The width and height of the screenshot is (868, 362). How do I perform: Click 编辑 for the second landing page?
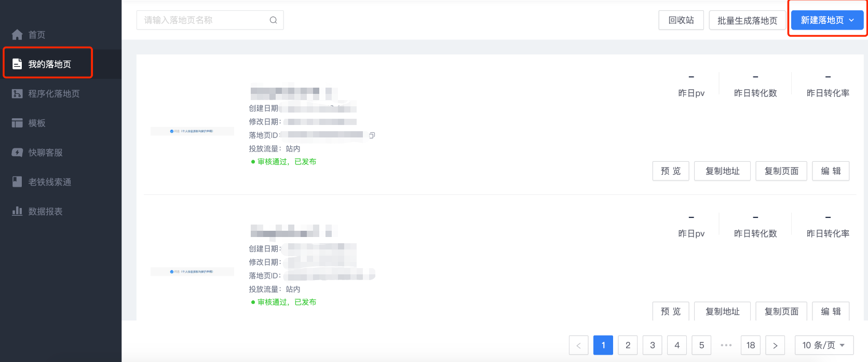pyautogui.click(x=831, y=311)
